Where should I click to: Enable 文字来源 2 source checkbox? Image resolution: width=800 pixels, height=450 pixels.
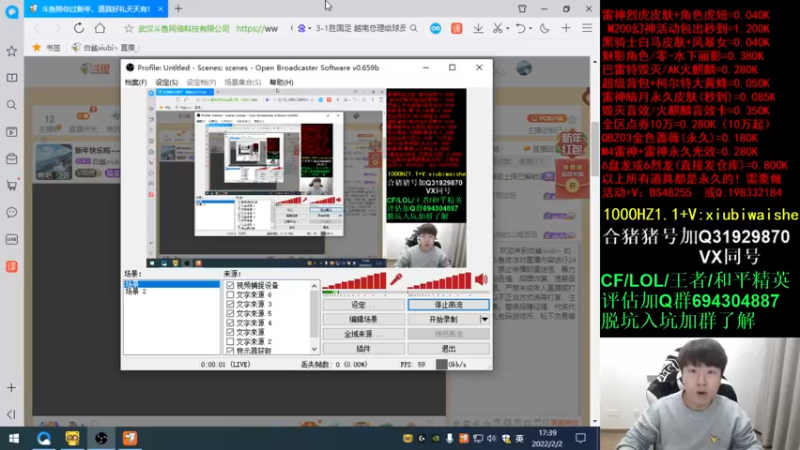(230, 341)
